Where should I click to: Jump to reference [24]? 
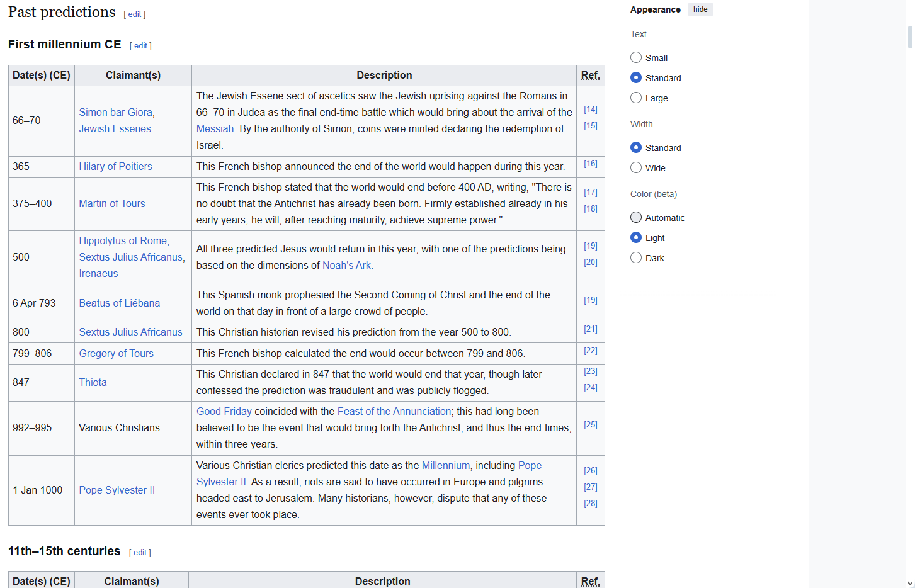[591, 387]
